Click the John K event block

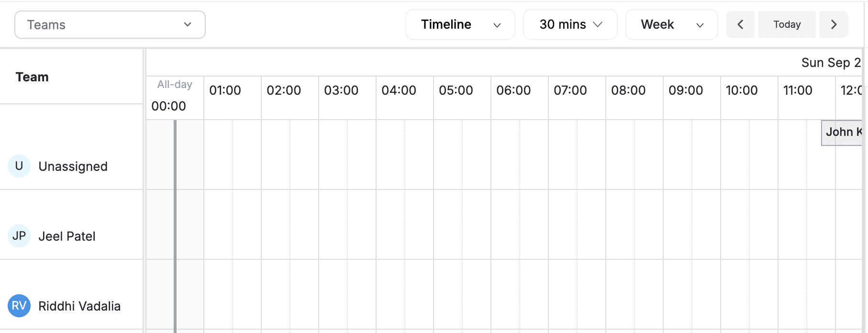tap(845, 132)
